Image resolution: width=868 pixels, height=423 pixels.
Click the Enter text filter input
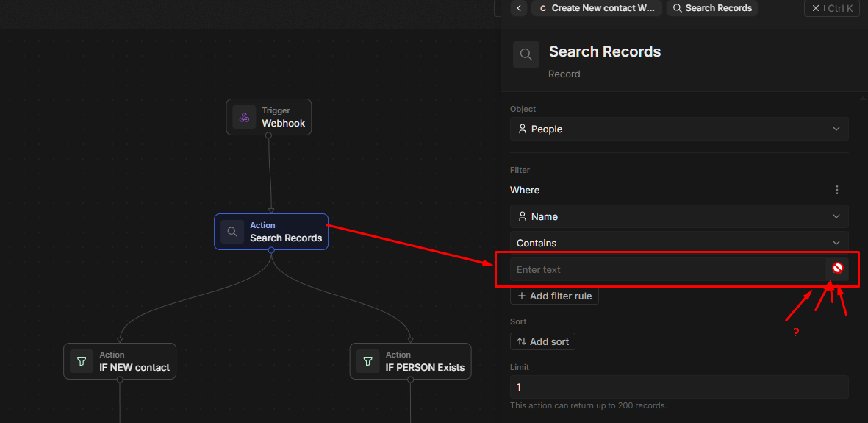tap(665, 269)
